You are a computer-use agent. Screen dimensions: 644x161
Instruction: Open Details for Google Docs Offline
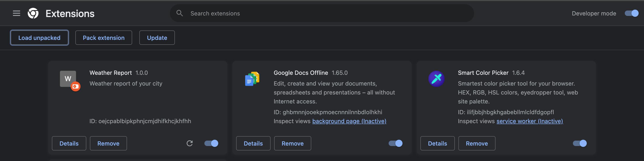[253, 143]
